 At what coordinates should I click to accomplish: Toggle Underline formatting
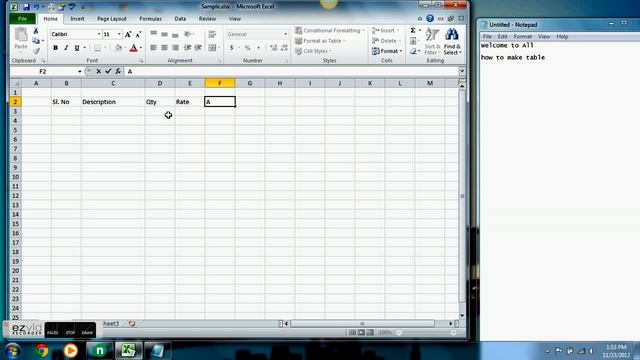77,48
